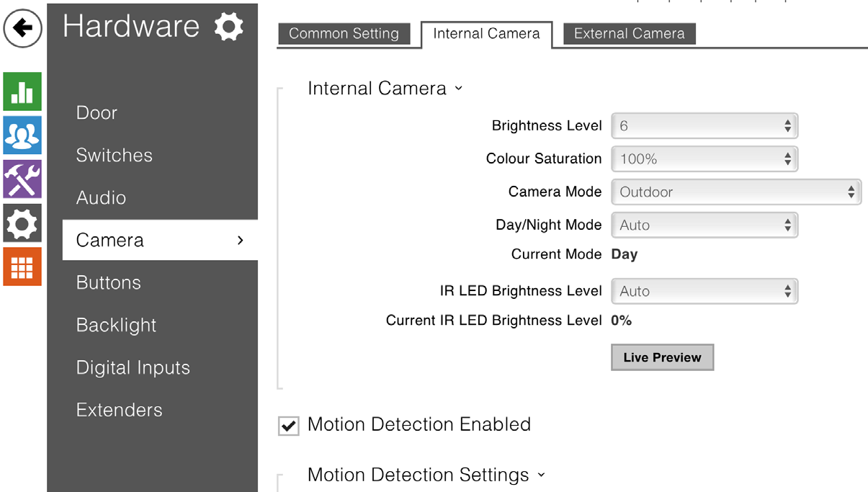Open the IR LED Brightness Level dropdown
868x492 pixels.
[x=704, y=292]
